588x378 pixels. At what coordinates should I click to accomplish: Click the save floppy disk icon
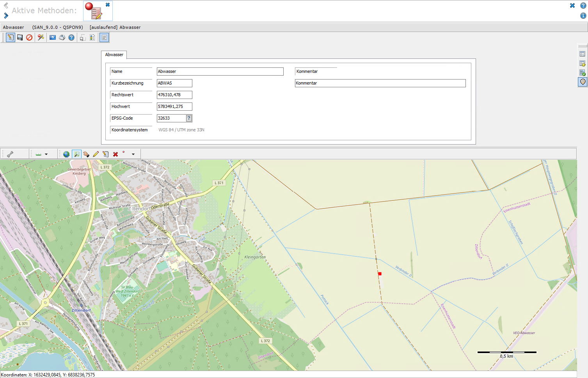(20, 37)
